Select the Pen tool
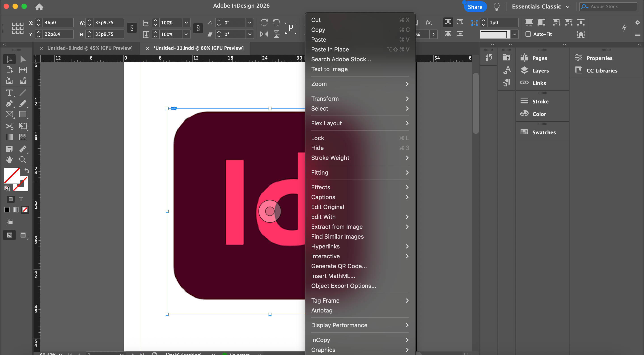This screenshot has height=355, width=644. pos(9,104)
